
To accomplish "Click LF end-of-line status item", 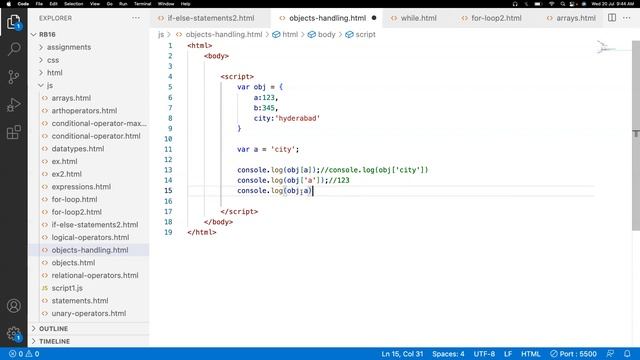I will click(508, 354).
